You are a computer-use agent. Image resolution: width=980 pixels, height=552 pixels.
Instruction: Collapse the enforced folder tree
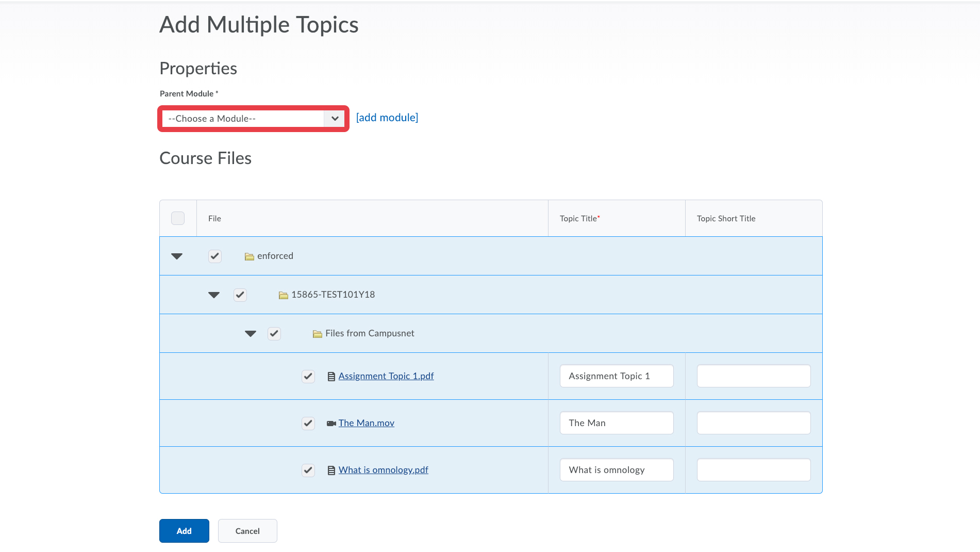[177, 256]
